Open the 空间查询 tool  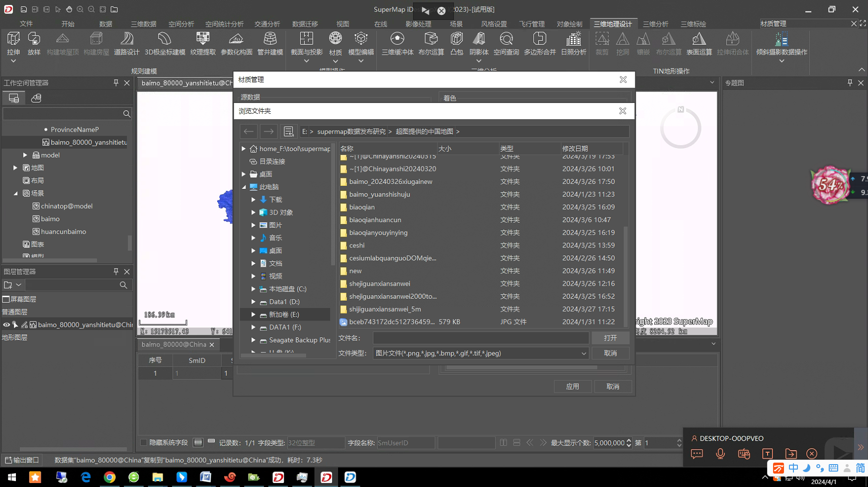(x=506, y=43)
